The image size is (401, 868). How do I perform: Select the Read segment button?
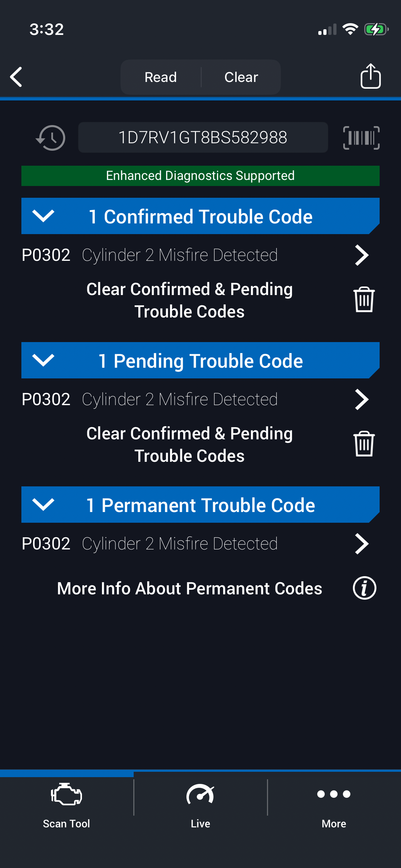pos(161,77)
